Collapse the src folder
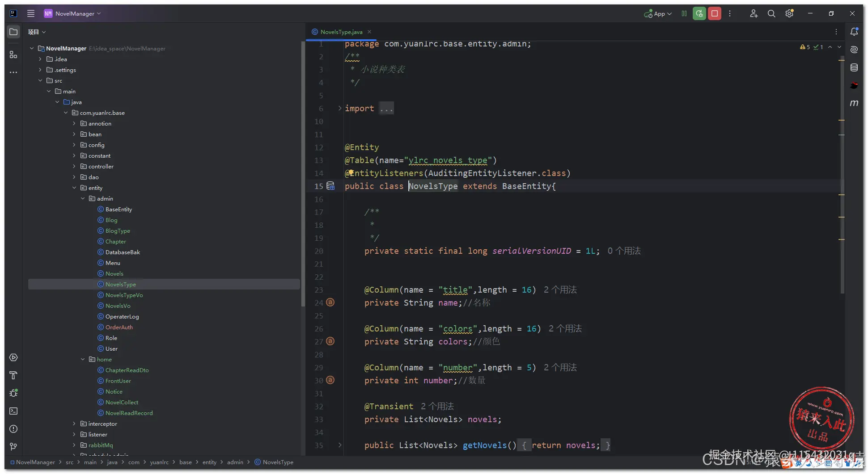This screenshot has height=474, width=868. click(40, 80)
